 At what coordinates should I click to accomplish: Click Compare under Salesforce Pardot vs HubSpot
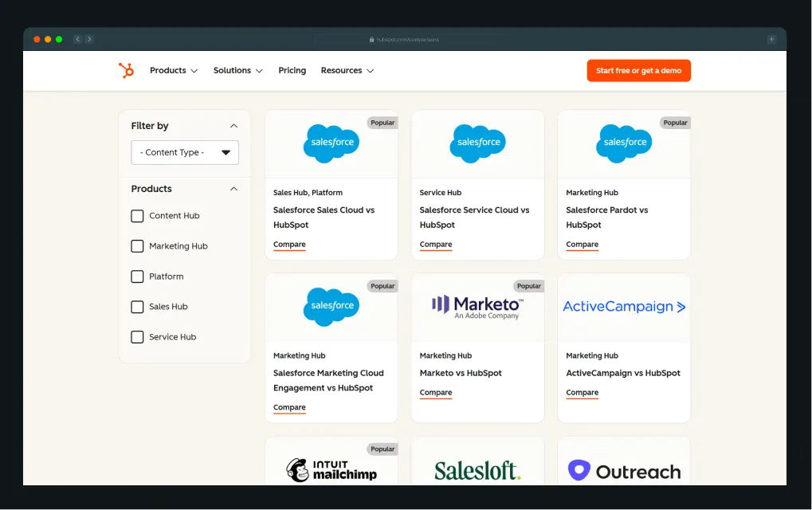pos(582,245)
